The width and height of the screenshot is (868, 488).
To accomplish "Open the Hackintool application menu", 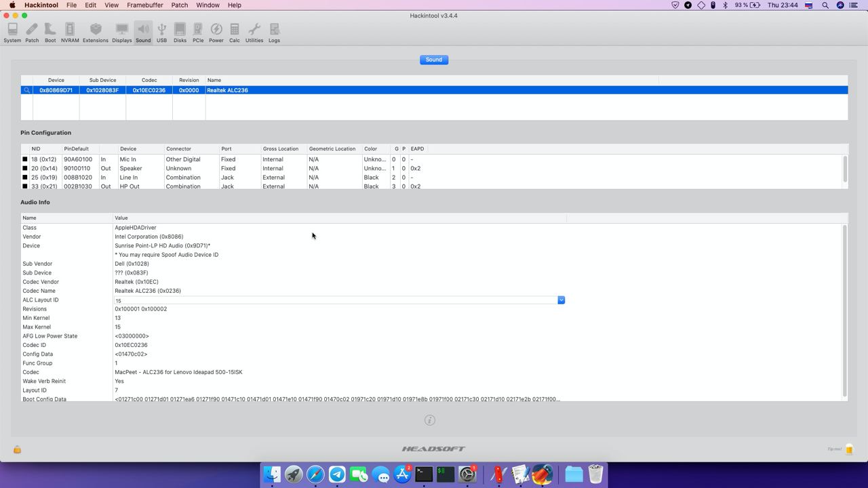I will [41, 5].
